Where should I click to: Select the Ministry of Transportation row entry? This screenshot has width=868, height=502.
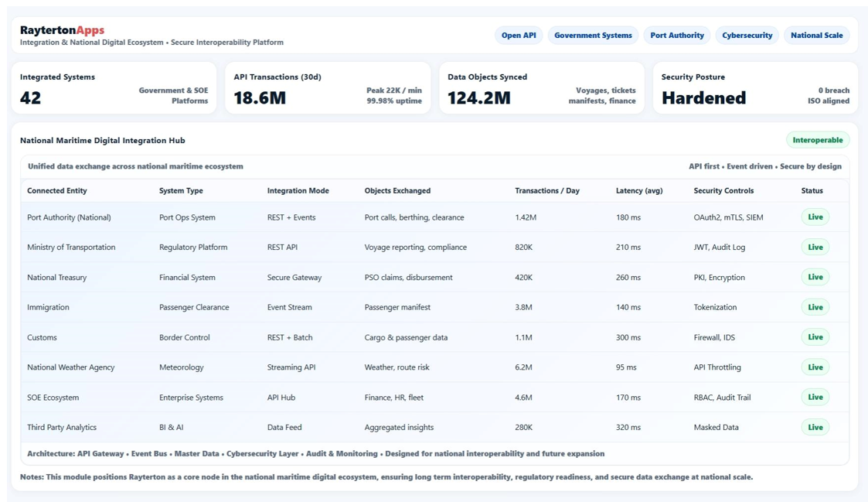(71, 248)
